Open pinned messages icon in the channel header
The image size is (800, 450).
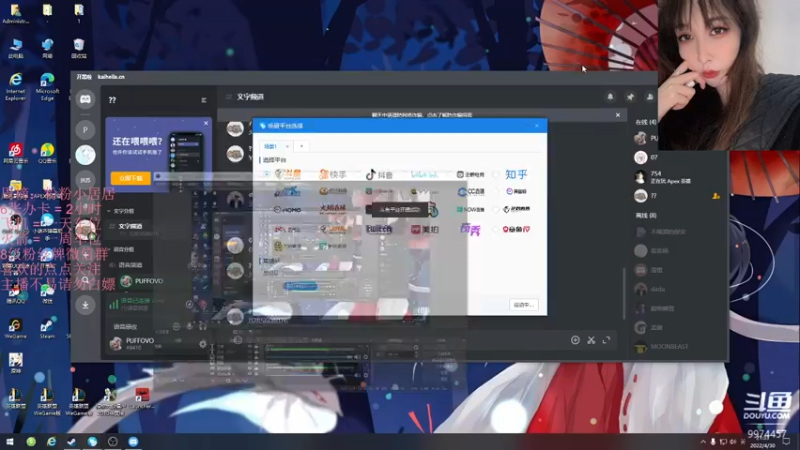tap(630, 96)
